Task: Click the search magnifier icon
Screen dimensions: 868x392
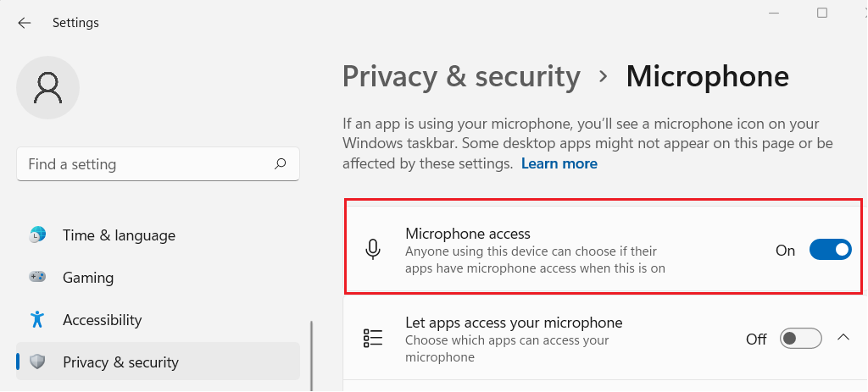Action: [280, 163]
